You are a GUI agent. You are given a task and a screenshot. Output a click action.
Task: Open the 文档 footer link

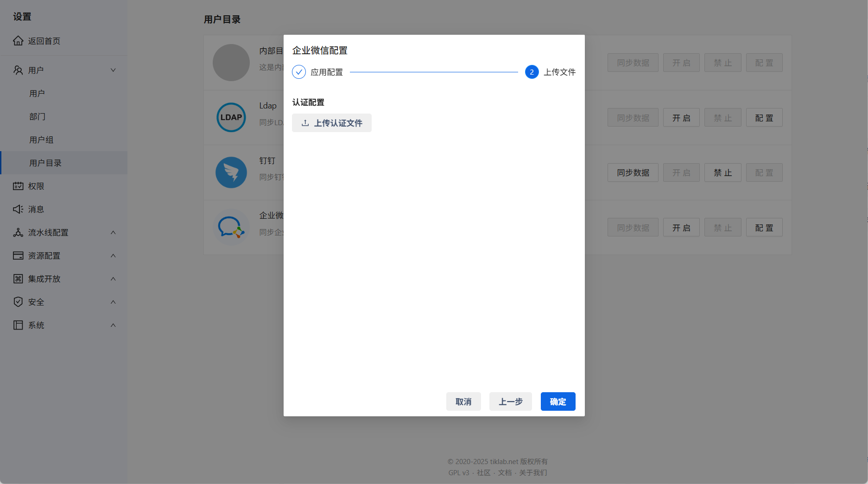(x=505, y=472)
